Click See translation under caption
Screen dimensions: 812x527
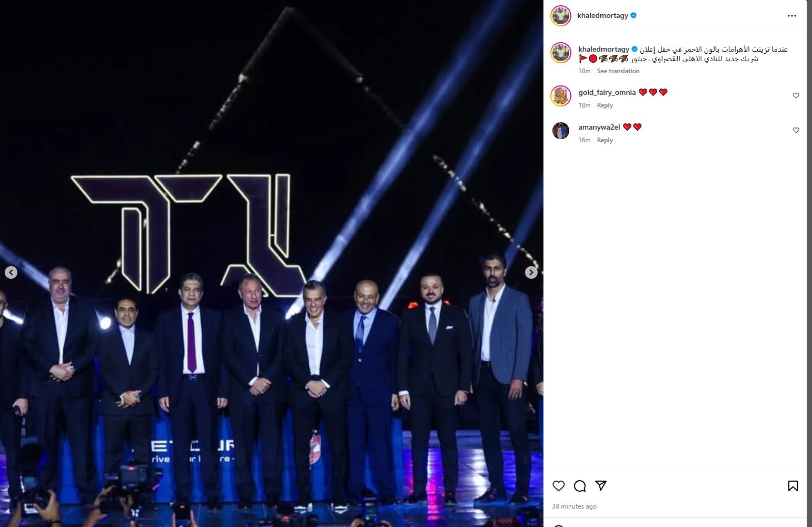[618, 71]
